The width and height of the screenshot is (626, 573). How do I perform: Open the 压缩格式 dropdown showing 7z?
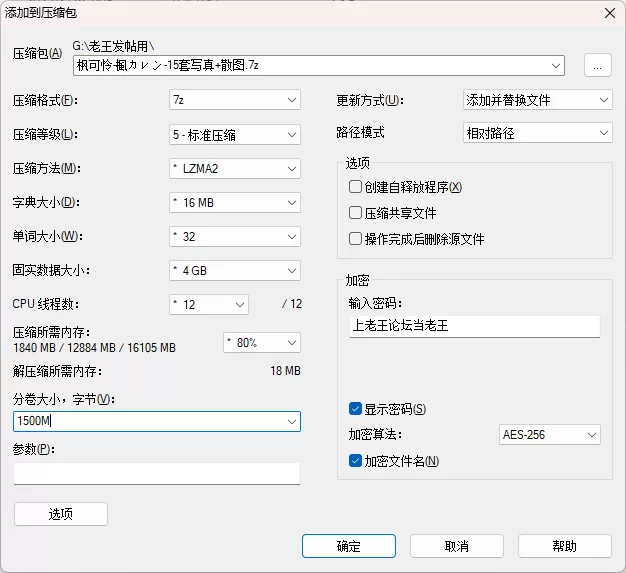coord(235,100)
